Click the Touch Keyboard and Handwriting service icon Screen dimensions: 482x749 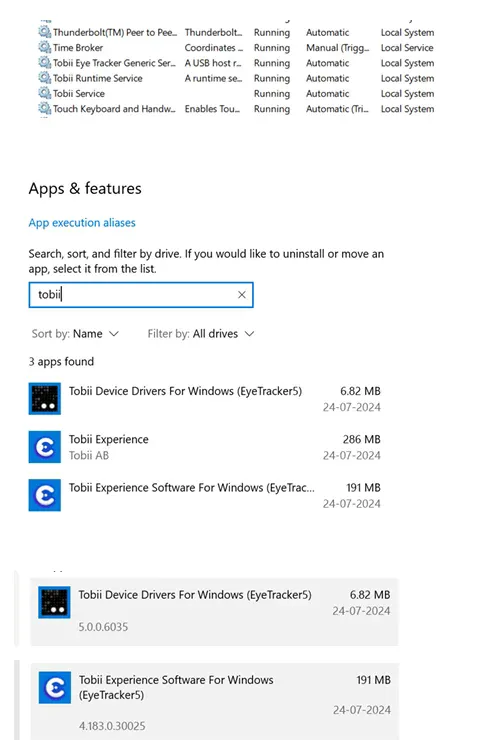pyautogui.click(x=44, y=108)
